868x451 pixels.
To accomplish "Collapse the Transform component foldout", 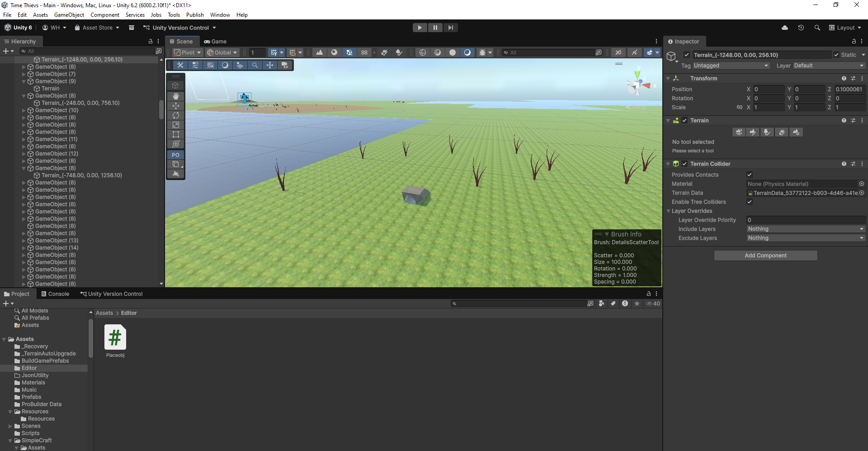I will point(668,78).
